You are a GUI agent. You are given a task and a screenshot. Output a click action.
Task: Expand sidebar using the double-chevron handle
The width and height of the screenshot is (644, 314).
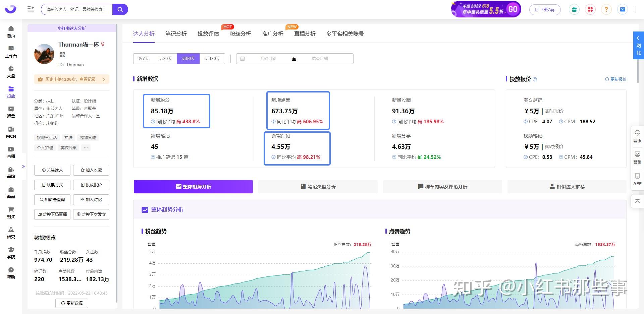(x=23, y=167)
